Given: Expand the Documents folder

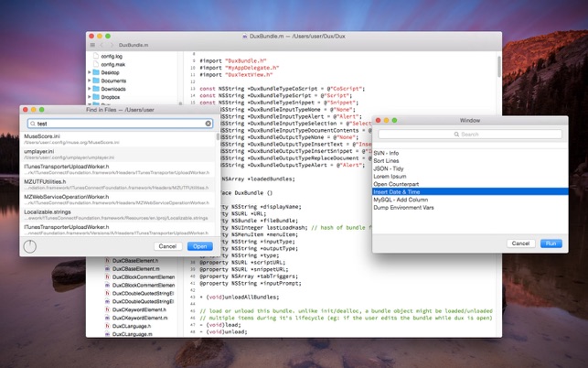Looking at the screenshot, I should coord(90,81).
